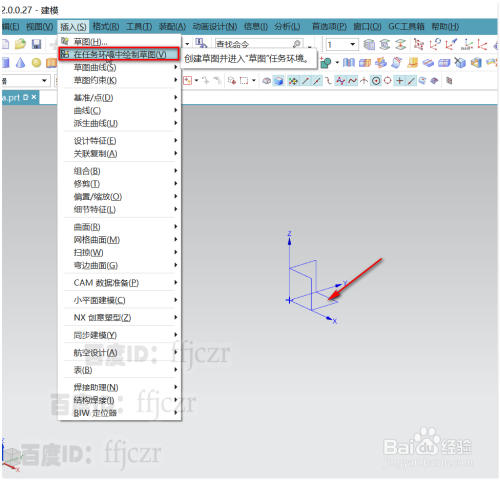The image size is (500, 480).
Task: Select the cone primitive icon
Action: pyautogui.click(x=20, y=62)
